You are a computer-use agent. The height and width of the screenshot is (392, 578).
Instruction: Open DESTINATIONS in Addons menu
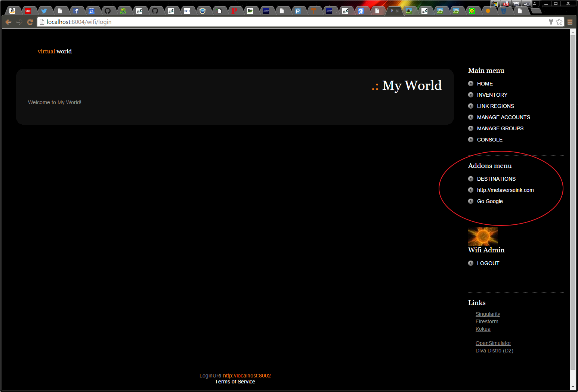click(x=496, y=179)
